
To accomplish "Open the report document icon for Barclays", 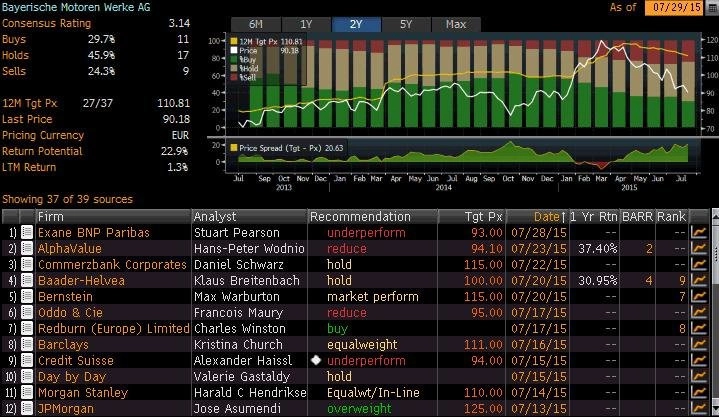I will [27, 345].
